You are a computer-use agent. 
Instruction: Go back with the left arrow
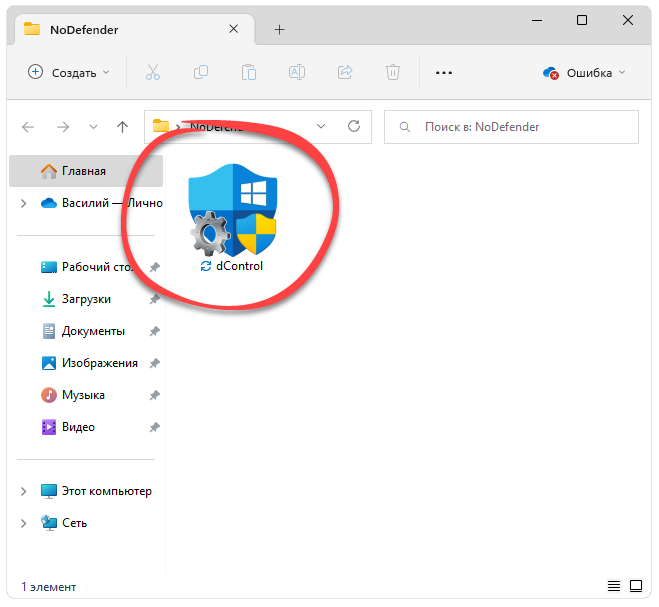[x=28, y=127]
